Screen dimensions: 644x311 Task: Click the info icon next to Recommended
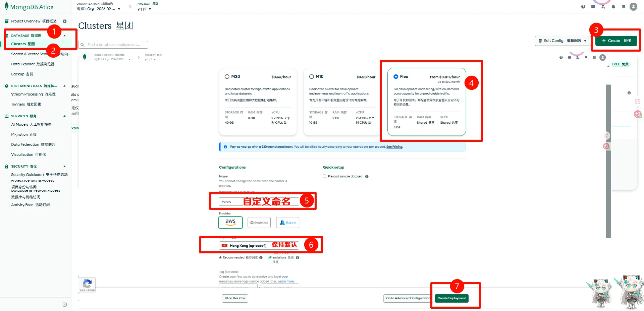pyautogui.click(x=261, y=258)
